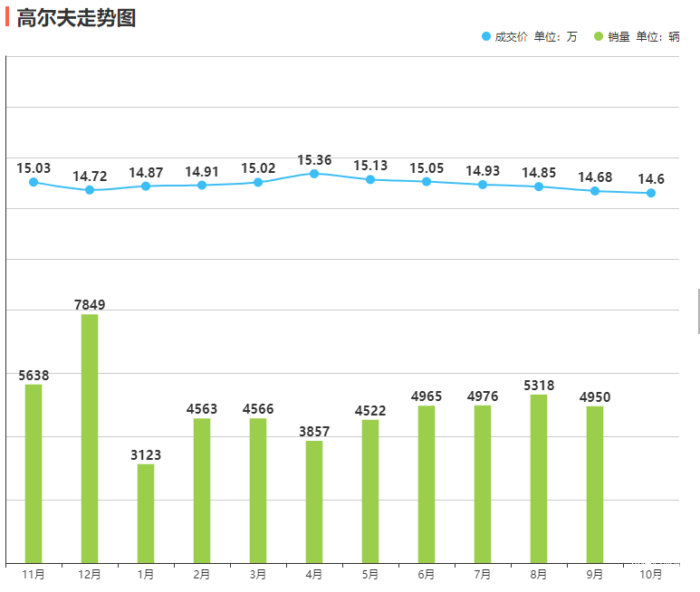Click the 15.03 price point for 11月
Image resolution: width=700 pixels, height=592 pixels.
(x=34, y=182)
